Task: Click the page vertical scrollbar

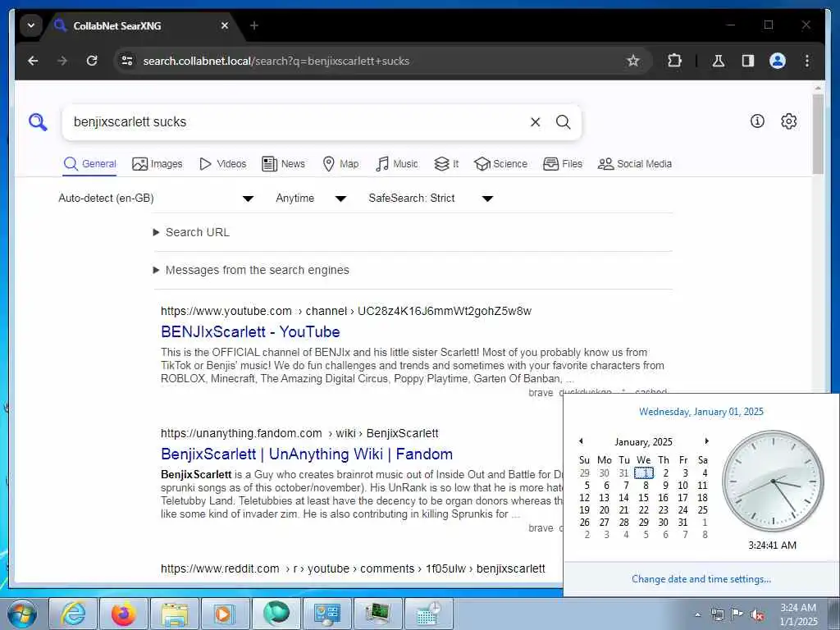Action: (818, 134)
